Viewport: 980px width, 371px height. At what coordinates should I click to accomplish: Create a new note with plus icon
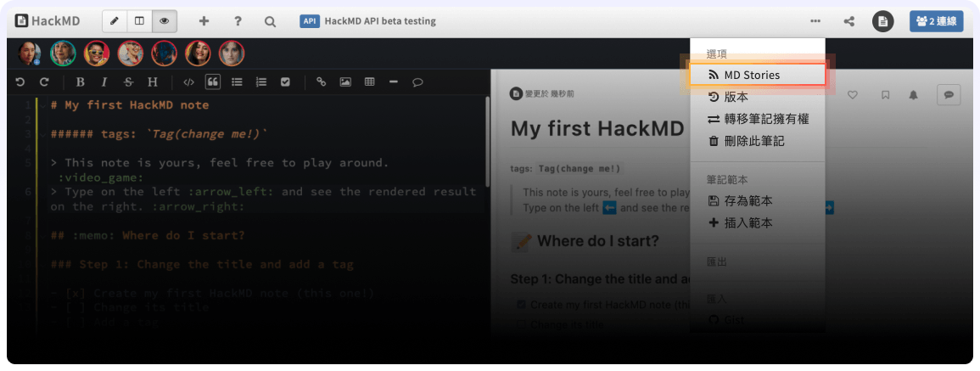(x=204, y=20)
